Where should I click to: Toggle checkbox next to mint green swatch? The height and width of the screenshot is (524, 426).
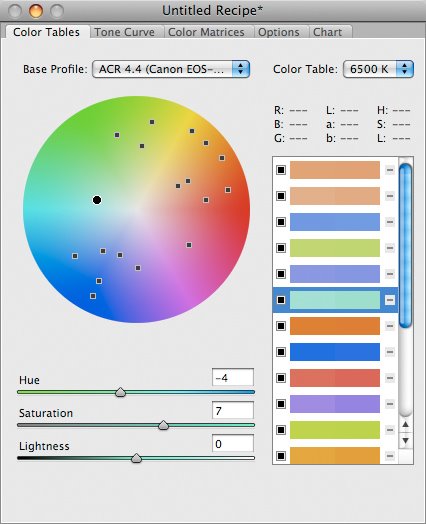281,300
